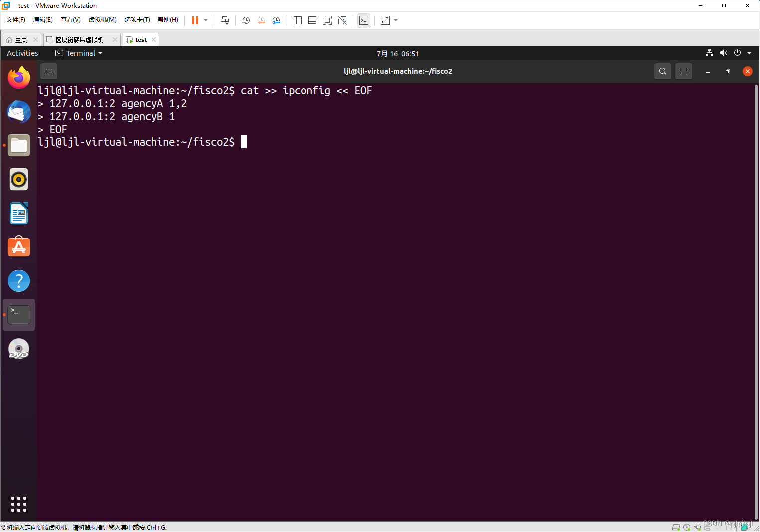Minimize the terminal window
Image resolution: width=760 pixels, height=532 pixels.
click(708, 71)
